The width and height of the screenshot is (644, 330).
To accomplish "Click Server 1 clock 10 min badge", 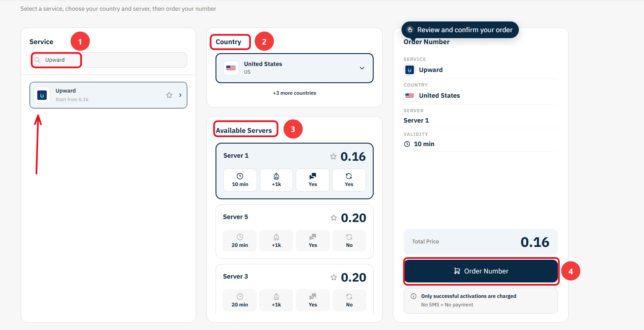I will [240, 180].
